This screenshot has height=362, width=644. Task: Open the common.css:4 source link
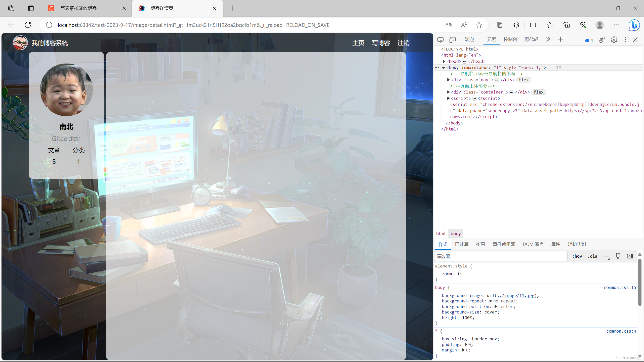(621, 331)
